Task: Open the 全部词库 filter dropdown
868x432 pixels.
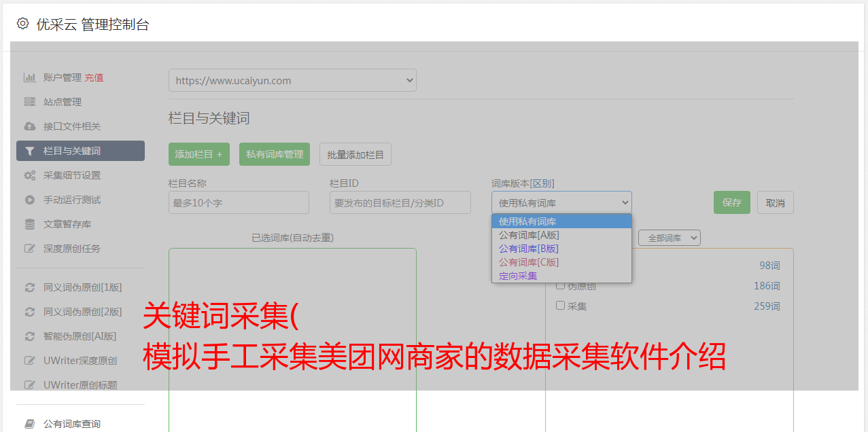Action: pos(670,238)
